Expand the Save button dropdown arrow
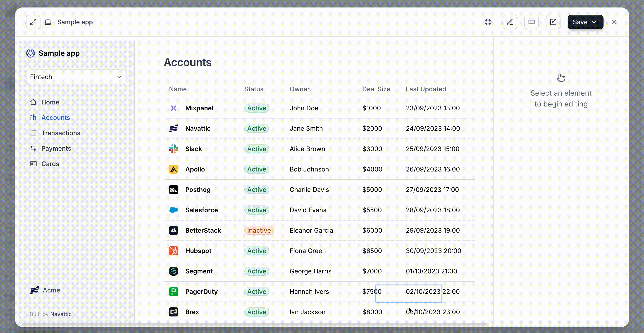 tap(594, 22)
